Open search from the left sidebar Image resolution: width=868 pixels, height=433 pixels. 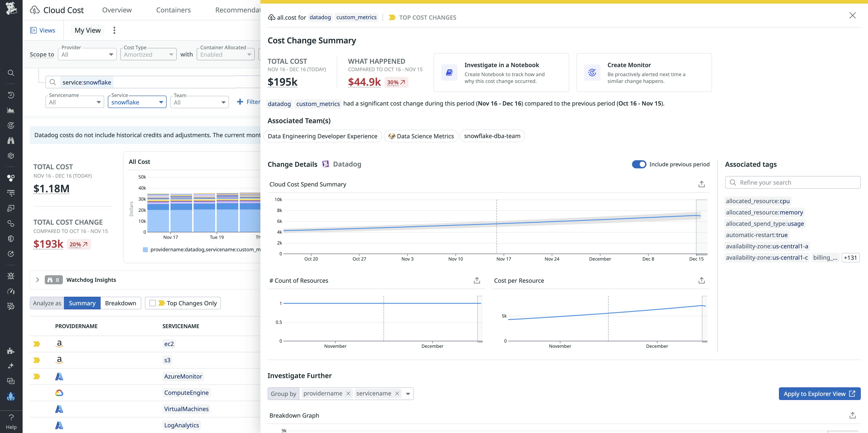(x=11, y=73)
